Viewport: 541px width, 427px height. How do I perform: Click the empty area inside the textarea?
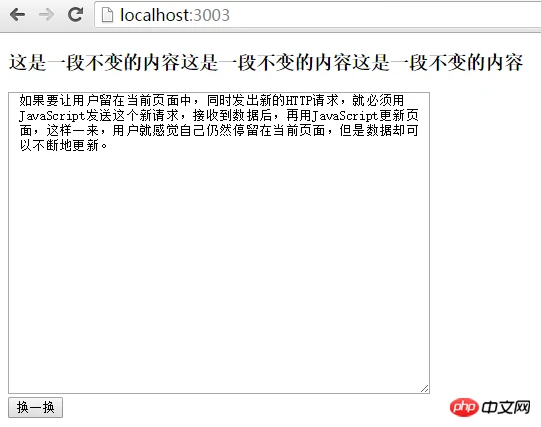pyautogui.click(x=219, y=269)
